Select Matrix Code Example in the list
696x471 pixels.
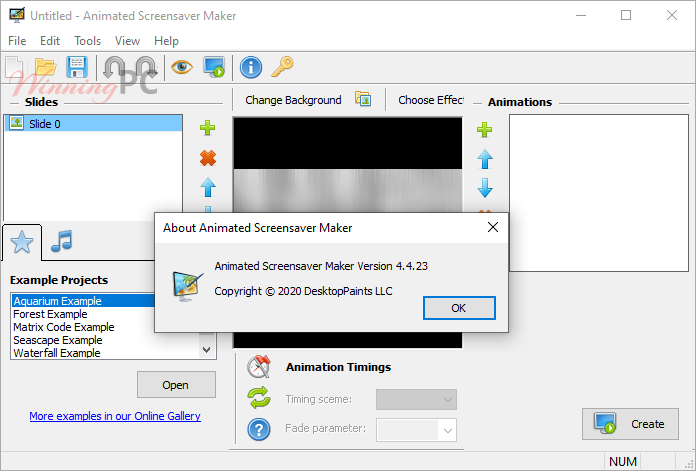tap(63, 327)
